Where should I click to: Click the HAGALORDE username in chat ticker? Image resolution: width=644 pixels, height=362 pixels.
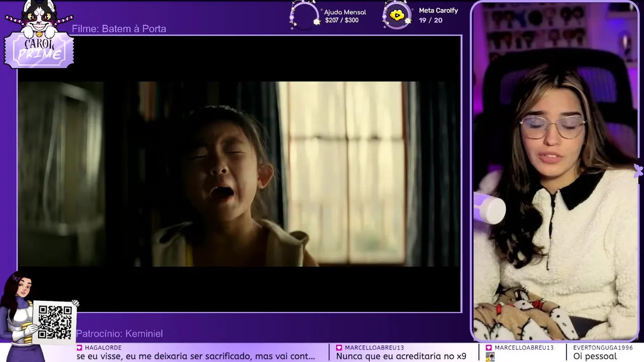click(x=103, y=347)
